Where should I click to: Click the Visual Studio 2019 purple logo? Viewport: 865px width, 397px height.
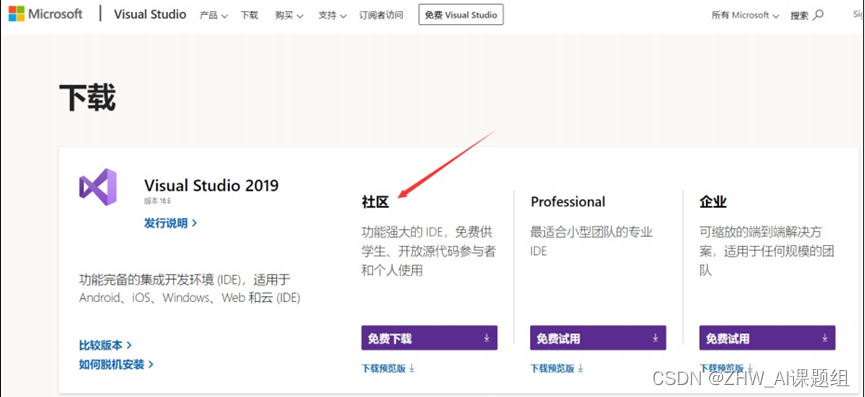click(98, 187)
